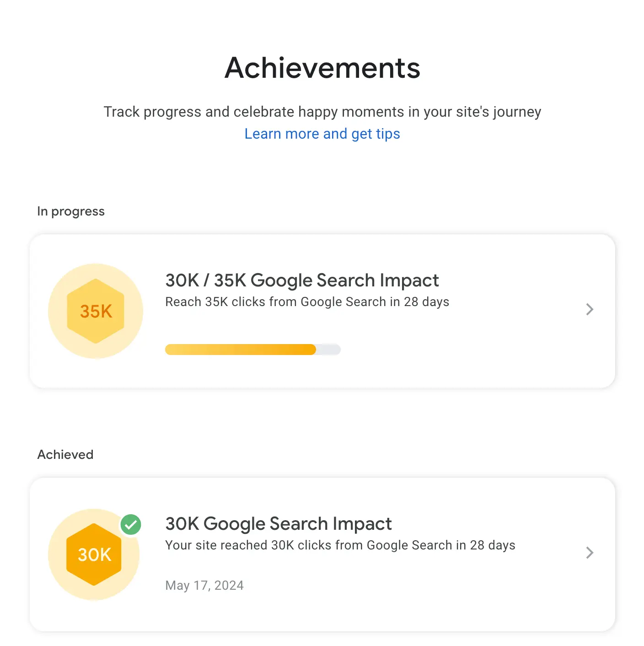Click the orange 30K hexagon badge

point(94,554)
